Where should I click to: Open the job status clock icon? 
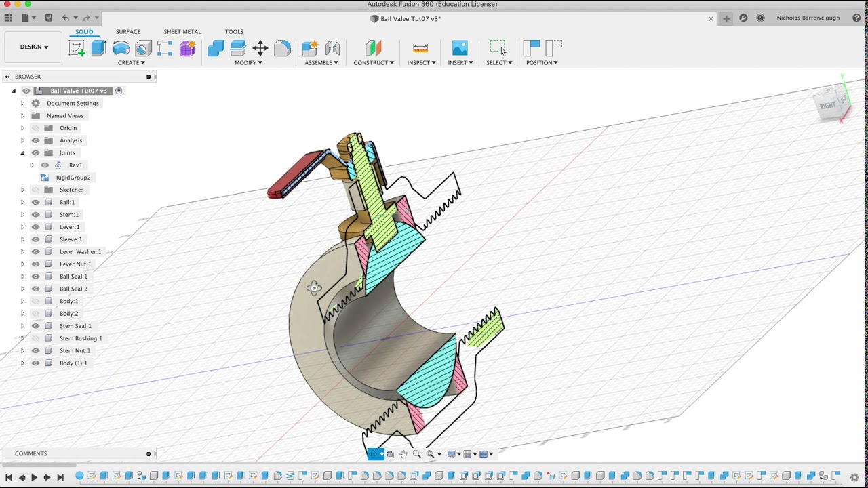[760, 18]
